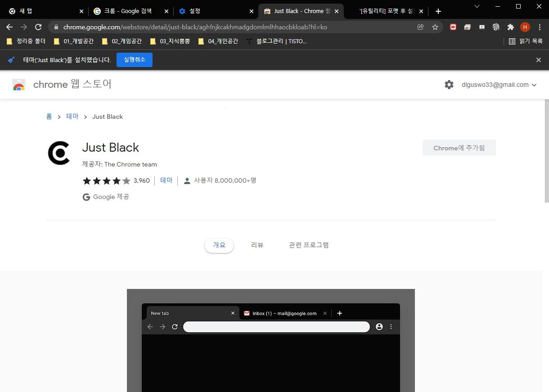This screenshot has height=392, width=549.
Task: Open the 03_지식뿜뿜 bookmark folder
Action: (x=170, y=41)
